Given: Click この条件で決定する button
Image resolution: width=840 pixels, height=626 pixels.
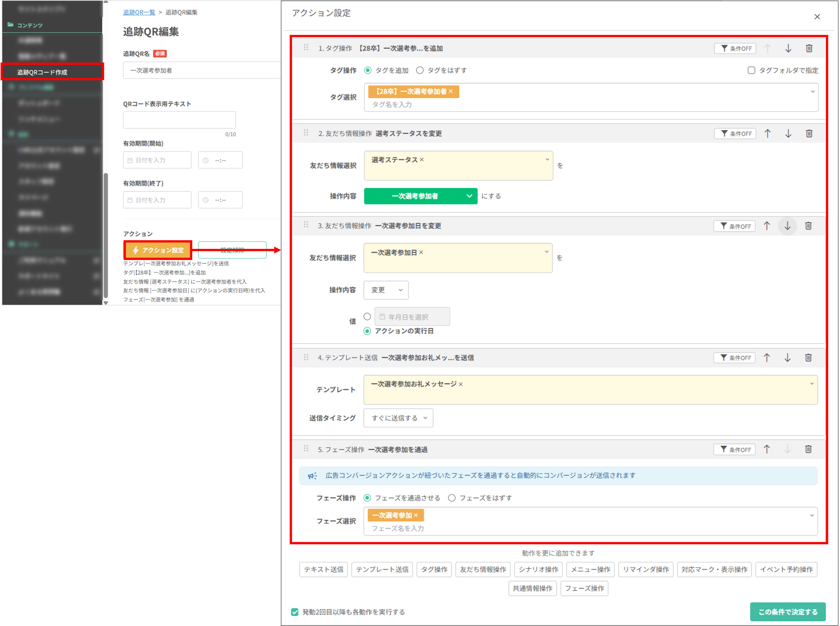Looking at the screenshot, I should pyautogui.click(x=787, y=612).
